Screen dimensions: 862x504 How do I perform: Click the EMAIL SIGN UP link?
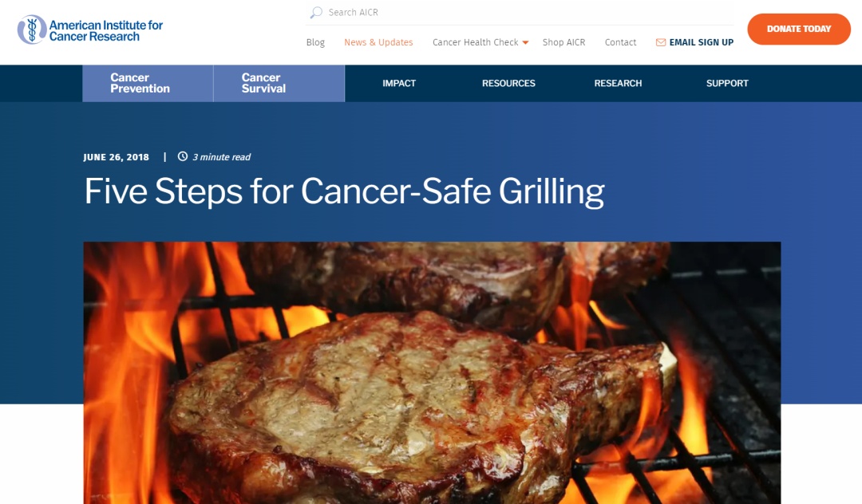pyautogui.click(x=701, y=42)
